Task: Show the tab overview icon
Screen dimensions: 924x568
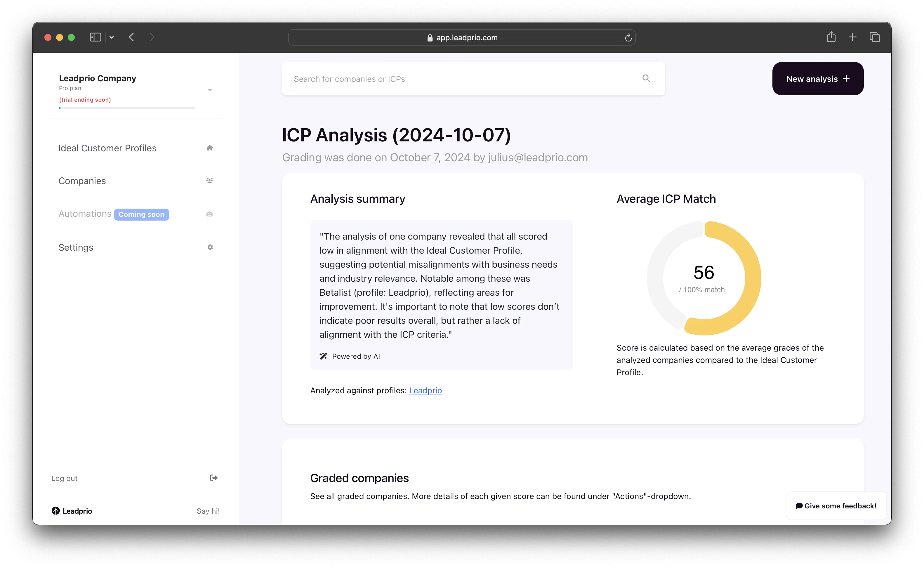Action: pyautogui.click(x=874, y=37)
